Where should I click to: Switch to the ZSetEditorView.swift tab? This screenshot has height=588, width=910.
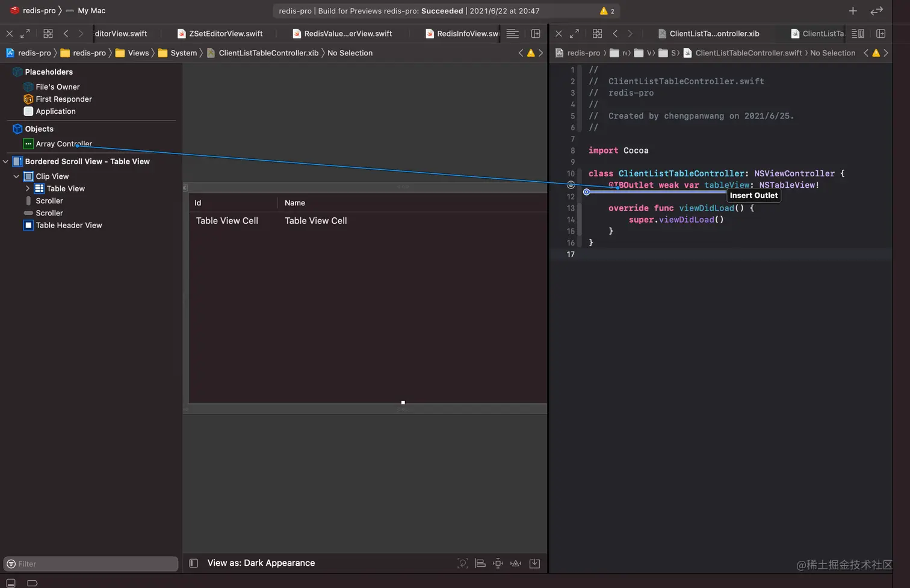click(x=225, y=34)
